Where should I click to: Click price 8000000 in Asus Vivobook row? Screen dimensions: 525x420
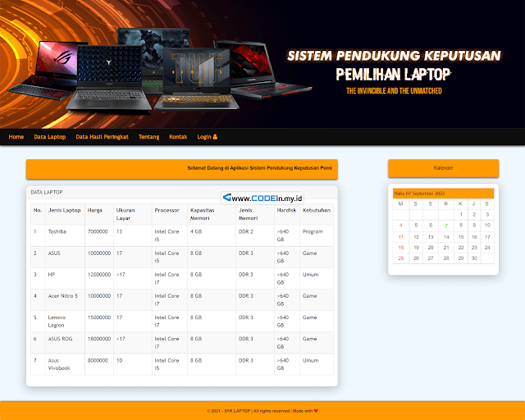coord(98,360)
